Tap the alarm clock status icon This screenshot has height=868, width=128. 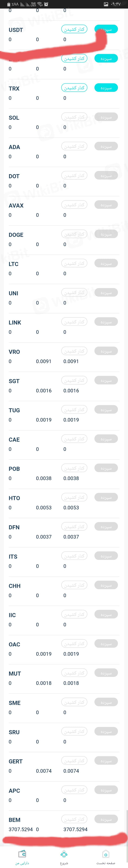click(x=46, y=4)
